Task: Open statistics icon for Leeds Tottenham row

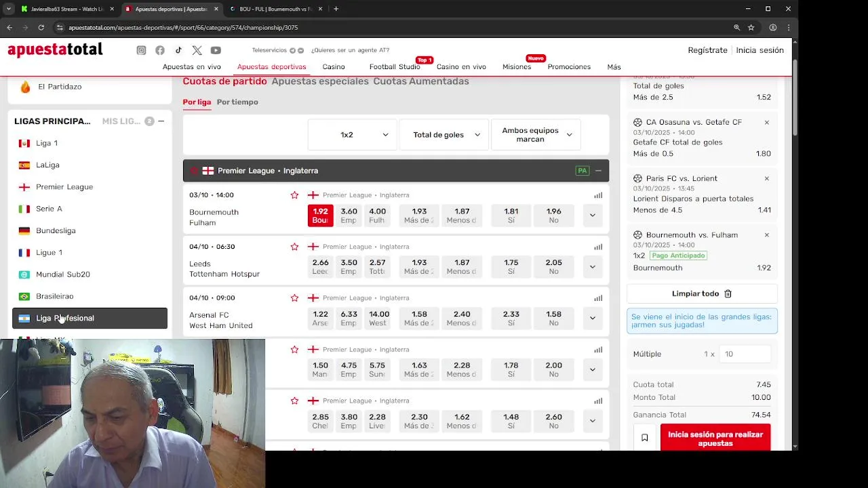Action: (598, 247)
